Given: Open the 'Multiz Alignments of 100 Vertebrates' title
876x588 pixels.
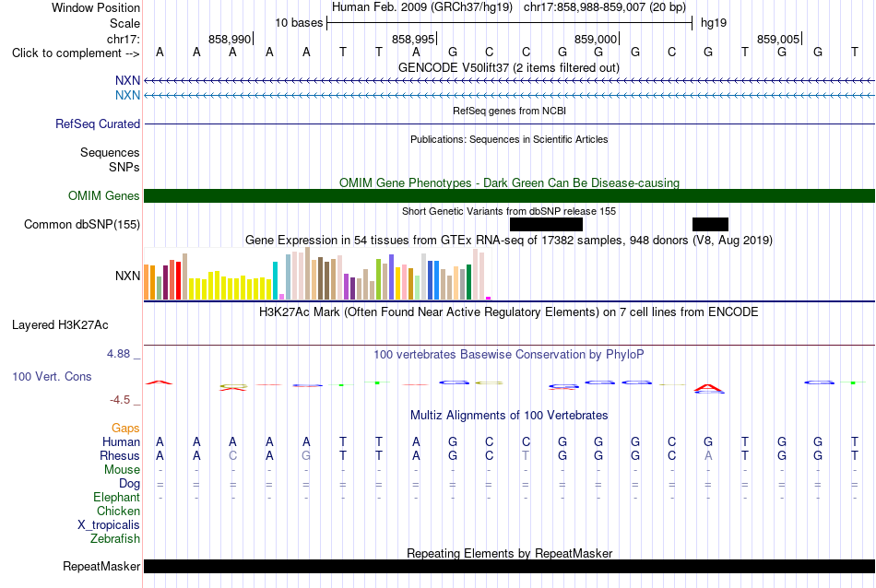Looking at the screenshot, I should 509,415.
